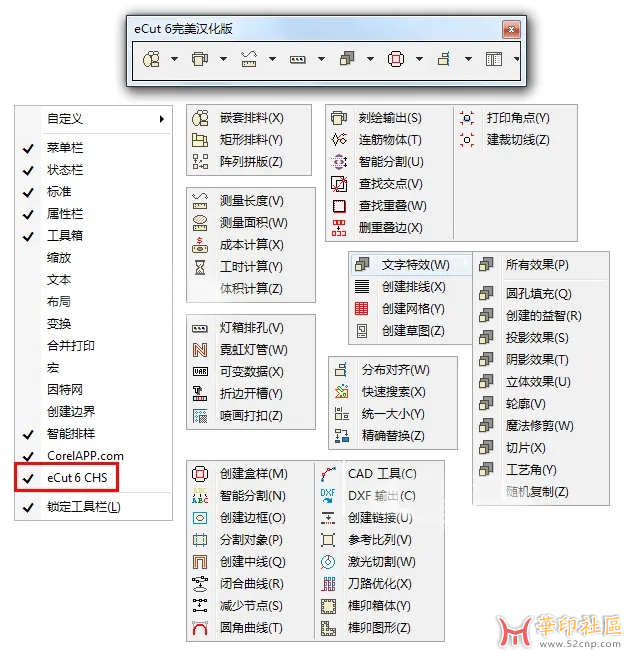Choose 统一大小(Y) menu entry
Viewport: 625px width, 651px height.
tap(393, 414)
